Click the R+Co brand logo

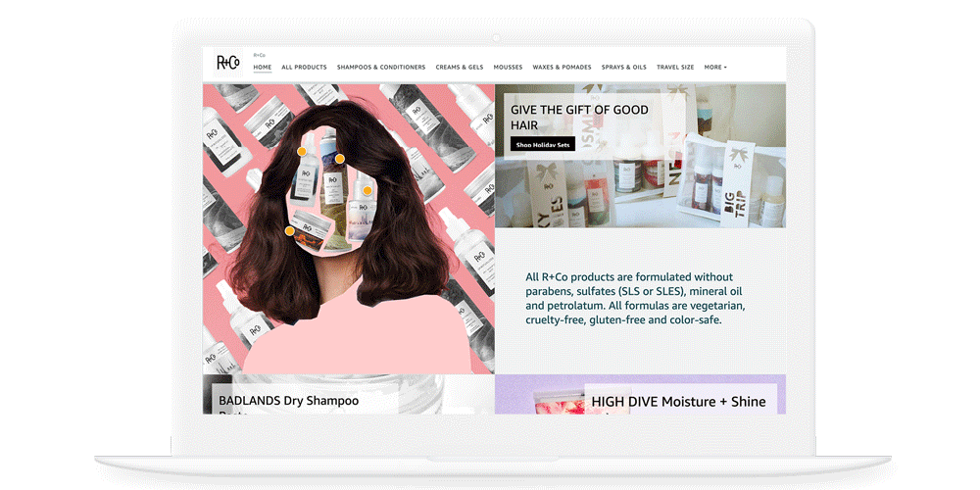227,63
